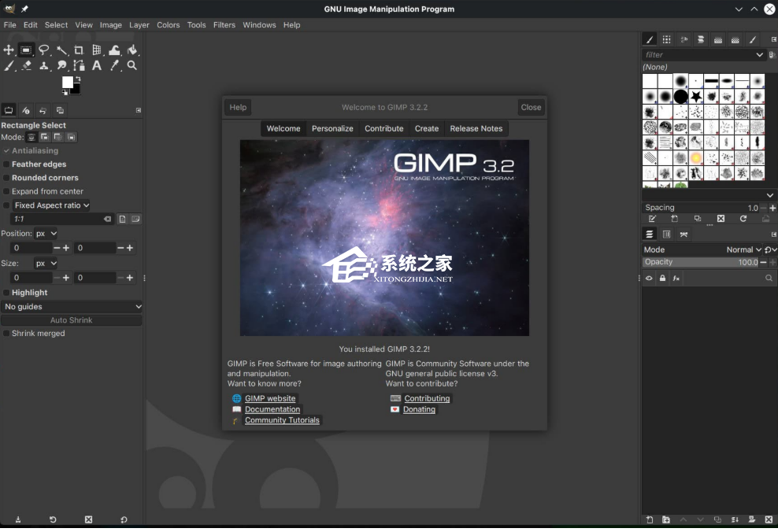The width and height of the screenshot is (778, 532).
Task: Open the Create tab in the welcome dialog
Action: coord(427,128)
